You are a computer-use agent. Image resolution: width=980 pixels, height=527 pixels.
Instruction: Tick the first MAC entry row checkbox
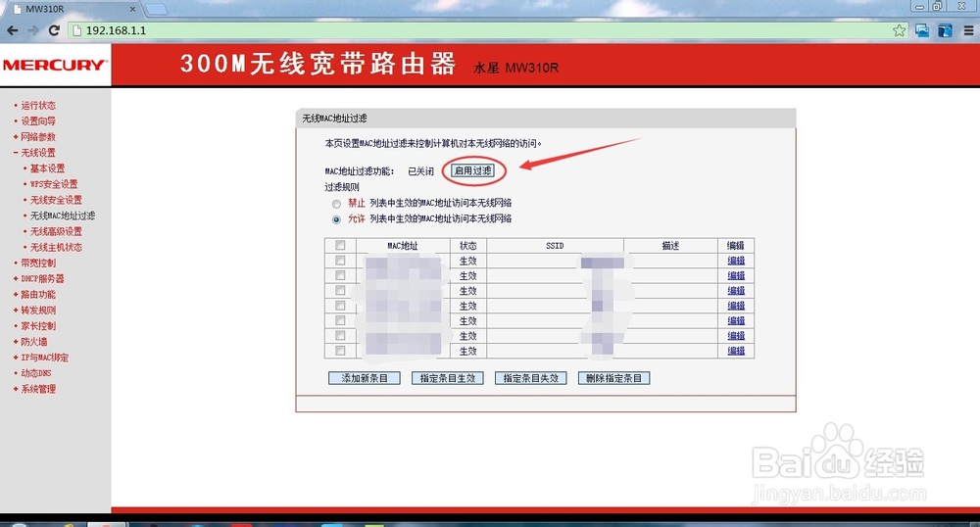pyautogui.click(x=340, y=261)
